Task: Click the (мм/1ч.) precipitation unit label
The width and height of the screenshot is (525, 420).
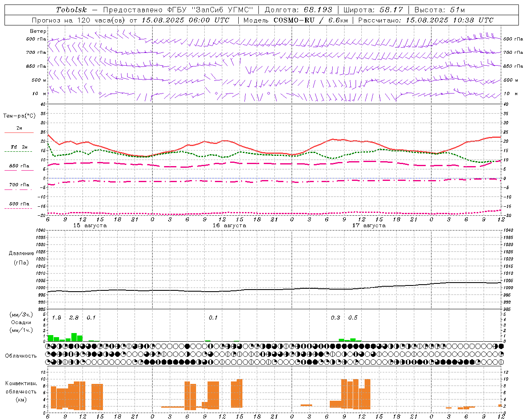Action: pos(21,330)
